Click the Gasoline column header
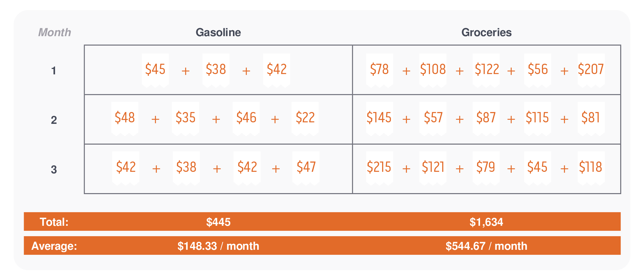Screen dimensions: 644x280 (x=218, y=32)
